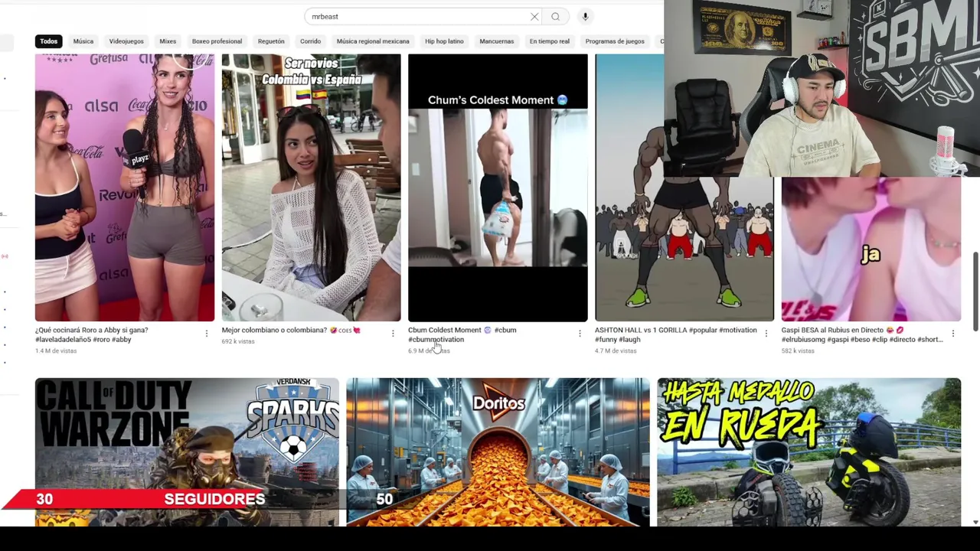This screenshot has width=980, height=551.
Task: Open the Roro y Abby short thumbnail
Action: 125,187
